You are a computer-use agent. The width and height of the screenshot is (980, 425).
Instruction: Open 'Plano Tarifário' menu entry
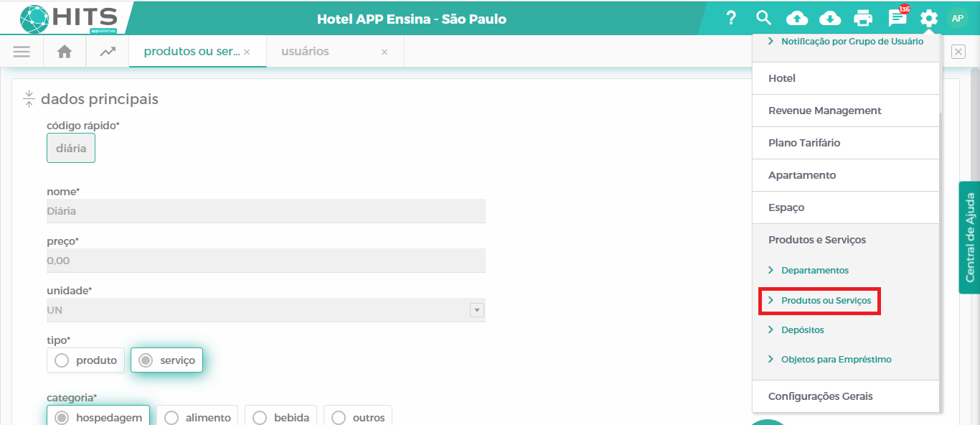[x=804, y=143]
